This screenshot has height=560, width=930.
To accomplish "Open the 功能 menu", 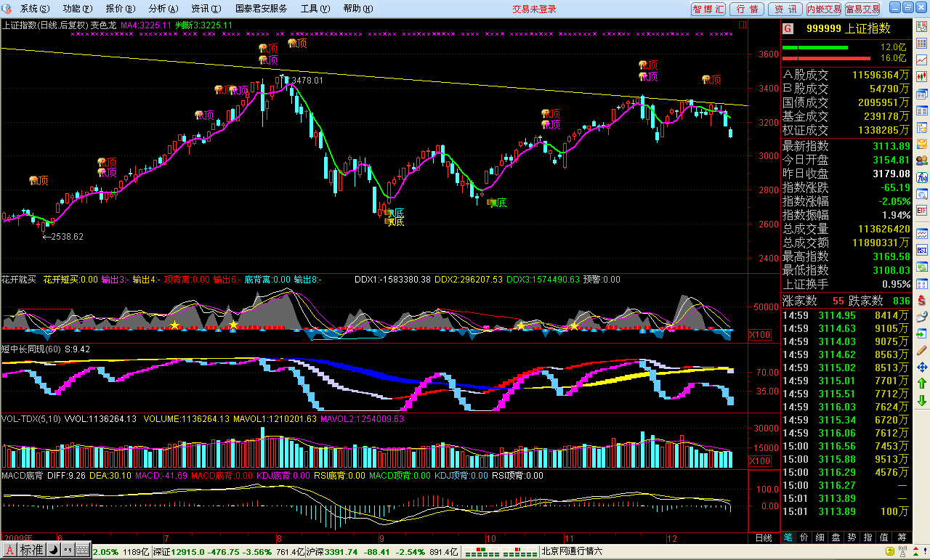I will [78, 9].
